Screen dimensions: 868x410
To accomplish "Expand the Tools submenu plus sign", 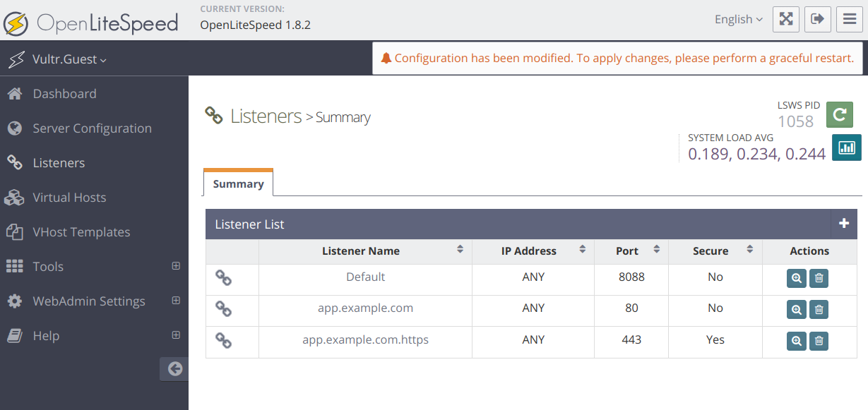I will (x=176, y=266).
